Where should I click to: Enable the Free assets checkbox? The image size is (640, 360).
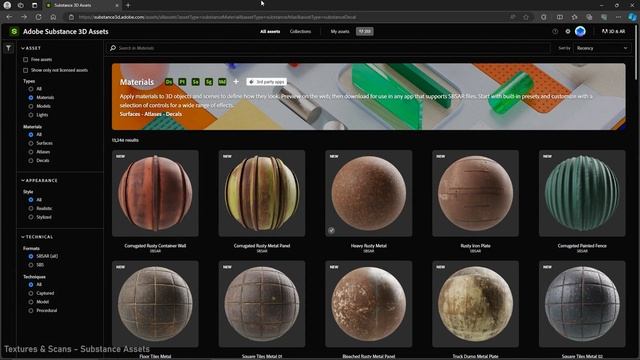pos(26,60)
